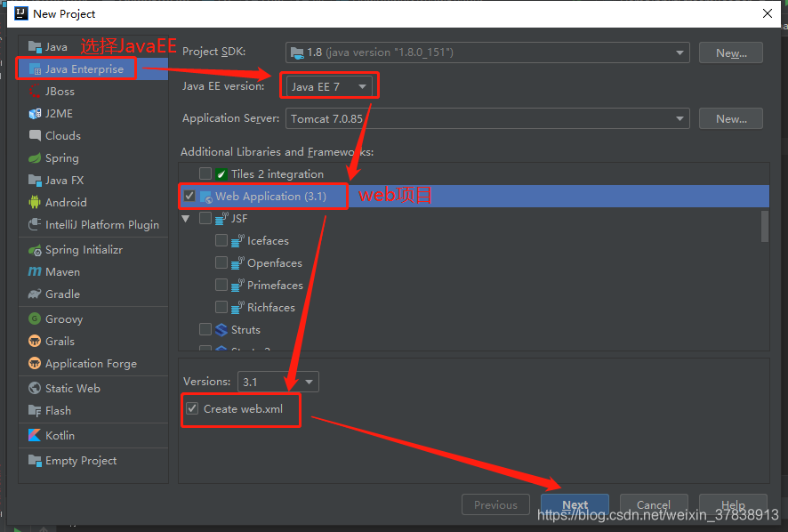This screenshot has width=788, height=532.
Task: Click the Struts framework icon
Action: pyautogui.click(x=221, y=330)
